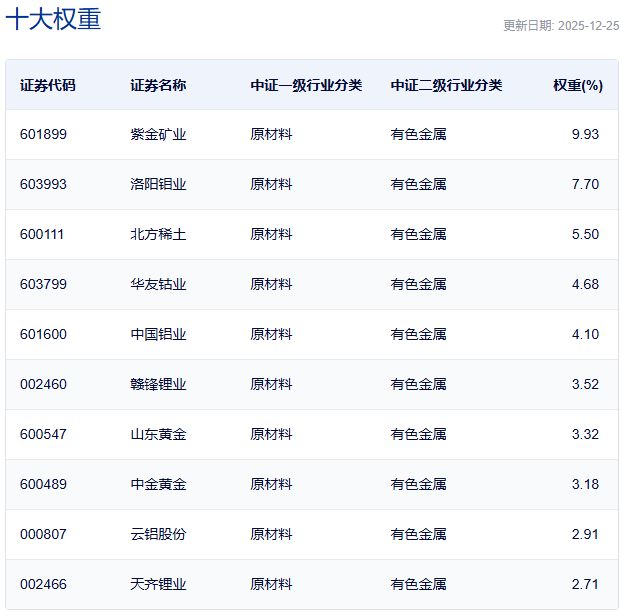This screenshot has width=623, height=616.
Task: Click stock code 603799
Action: coord(43,284)
